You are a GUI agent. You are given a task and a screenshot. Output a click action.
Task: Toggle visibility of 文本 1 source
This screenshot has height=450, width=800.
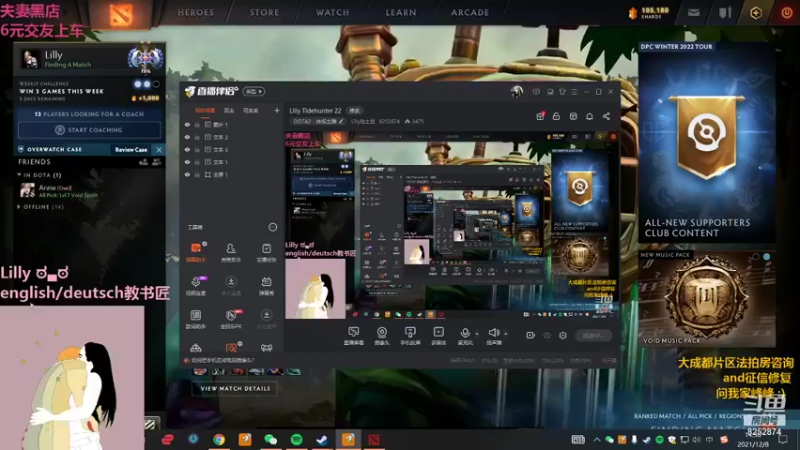[x=187, y=162]
